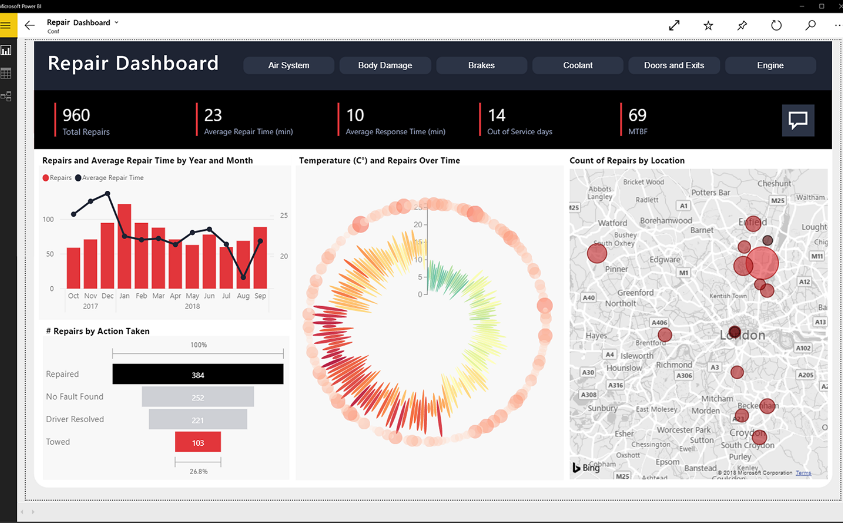843x523 pixels.
Task: Open the datasets table icon in sidebar
Action: 6,73
